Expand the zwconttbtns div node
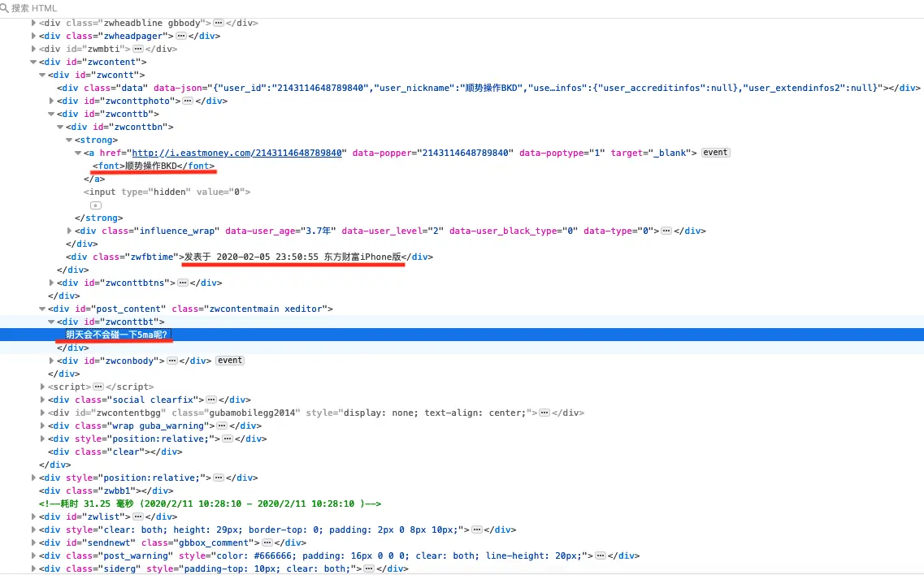924x575 pixels. pos(51,283)
